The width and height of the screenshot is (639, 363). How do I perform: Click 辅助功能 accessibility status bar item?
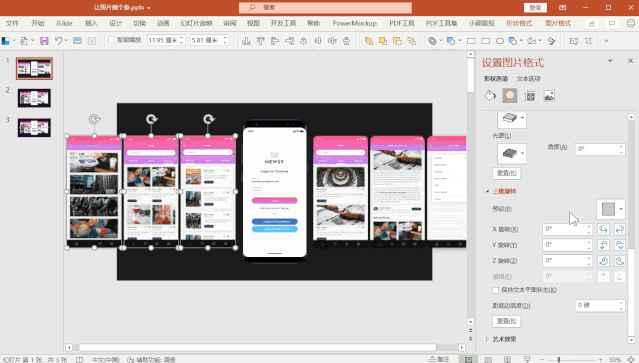tap(151, 359)
